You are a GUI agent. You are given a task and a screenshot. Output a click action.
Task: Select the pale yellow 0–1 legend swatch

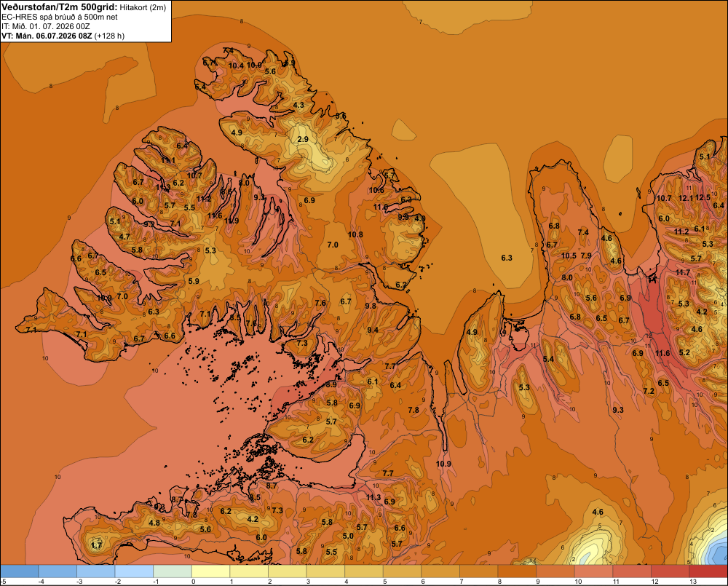[x=211, y=571]
